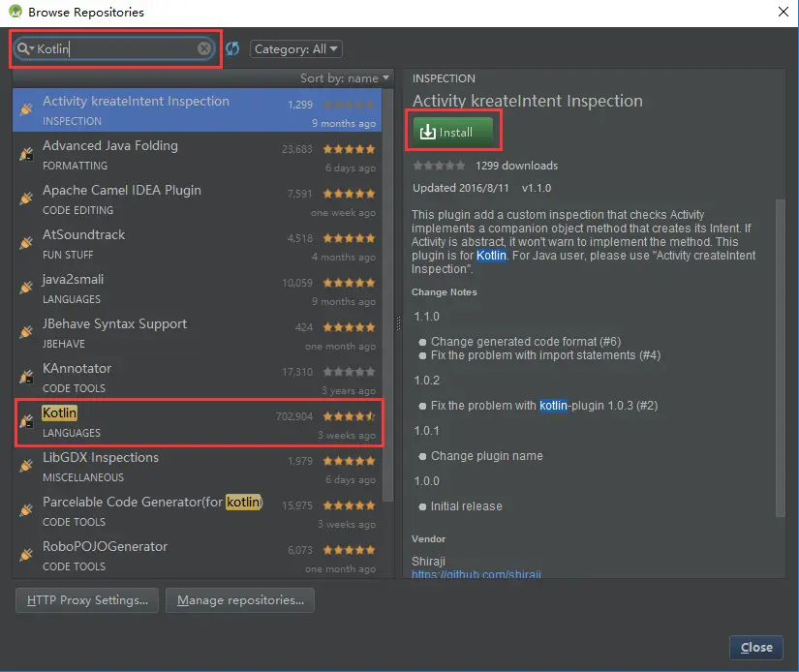Click the highlighted Kotlin word in the description
This screenshot has width=799, height=672.
coord(491,256)
